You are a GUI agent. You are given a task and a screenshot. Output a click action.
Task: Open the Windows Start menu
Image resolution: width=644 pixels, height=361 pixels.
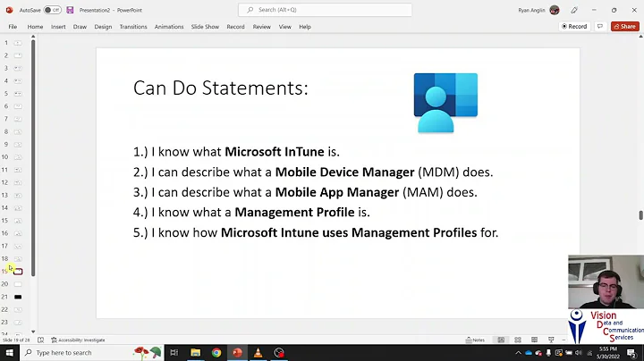point(10,353)
